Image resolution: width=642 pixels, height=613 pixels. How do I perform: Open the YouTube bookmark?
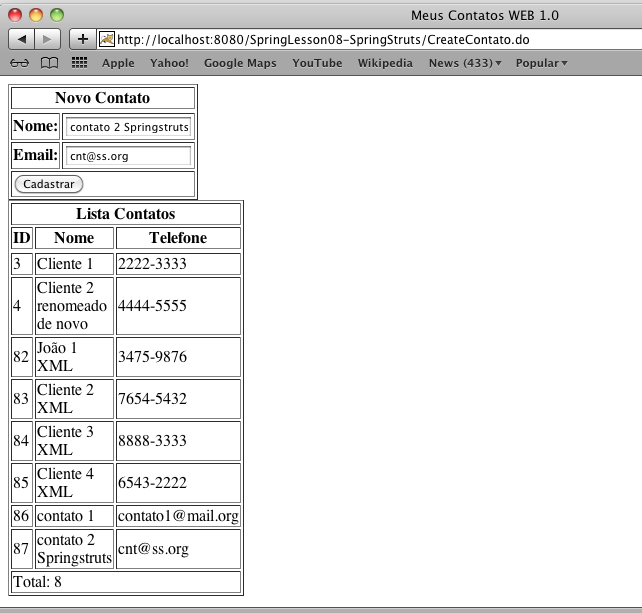317,63
